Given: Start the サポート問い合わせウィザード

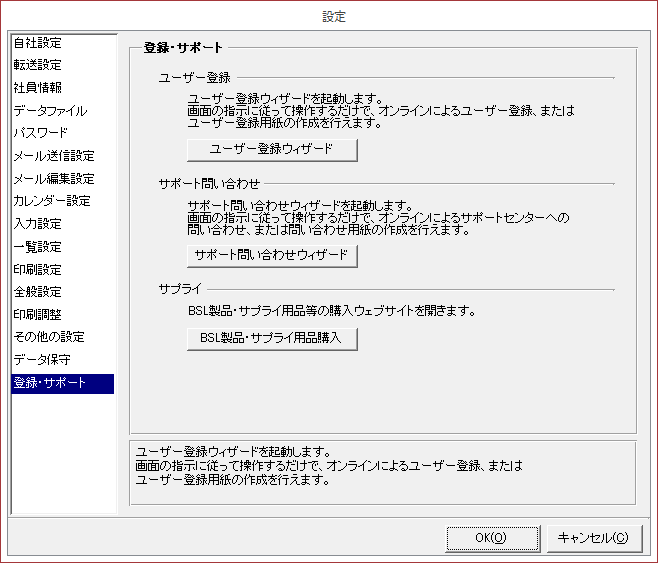Looking at the screenshot, I should coord(272,255).
